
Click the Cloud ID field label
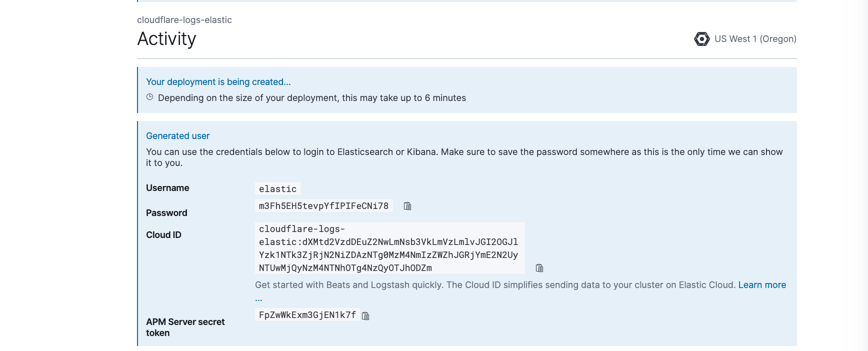[163, 234]
